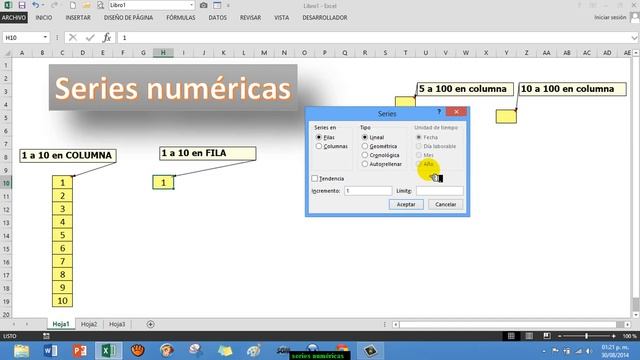Open VISTA ribbon tab
Viewport: 640px width, 360px height.
pos(281,18)
